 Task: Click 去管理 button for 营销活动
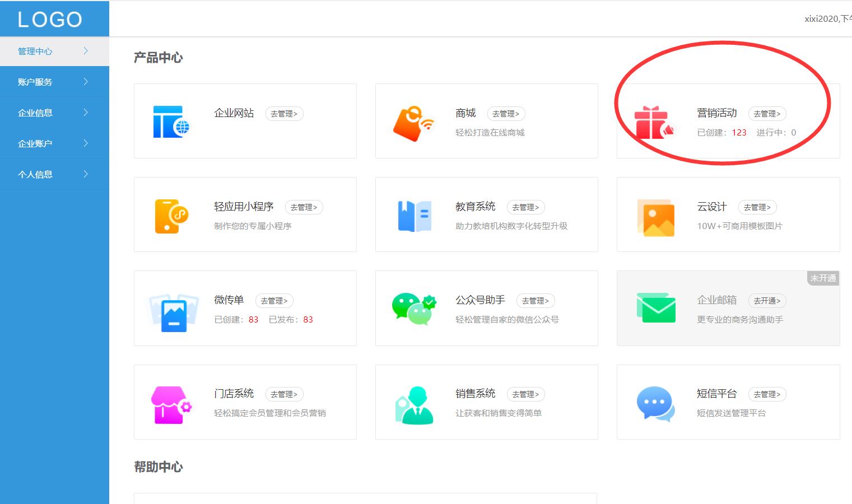(767, 113)
